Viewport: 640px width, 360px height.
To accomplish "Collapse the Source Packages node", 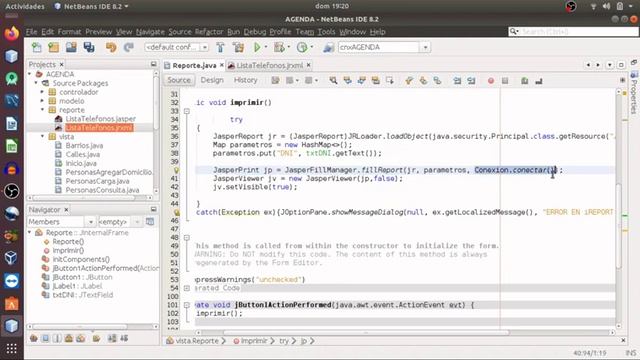I will 36,83.
